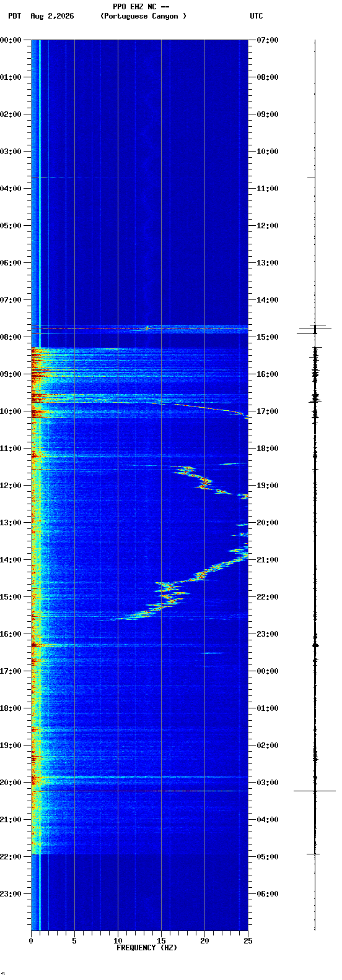This screenshot has width=342, height=980.
Task: Select the UTC axis "02:00" time label
Action: (267, 746)
